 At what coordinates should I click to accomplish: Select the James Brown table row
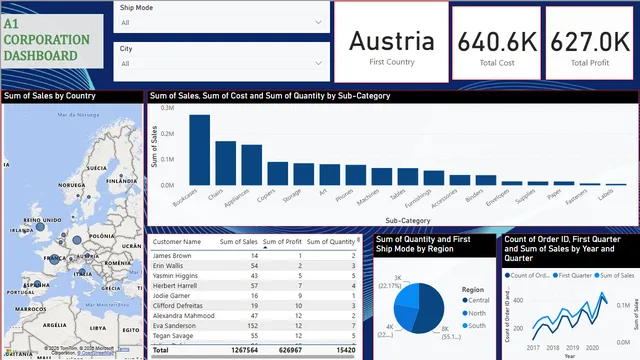point(253,256)
